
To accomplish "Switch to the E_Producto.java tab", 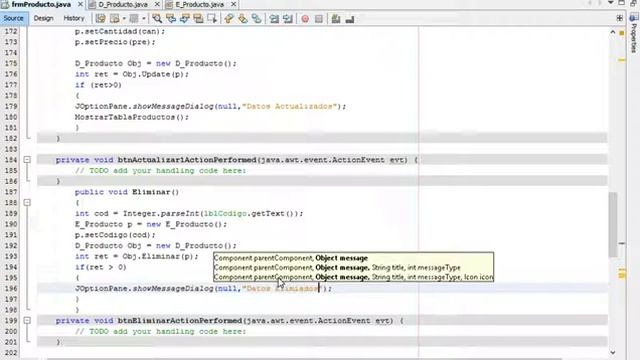I will pyautogui.click(x=200, y=4).
